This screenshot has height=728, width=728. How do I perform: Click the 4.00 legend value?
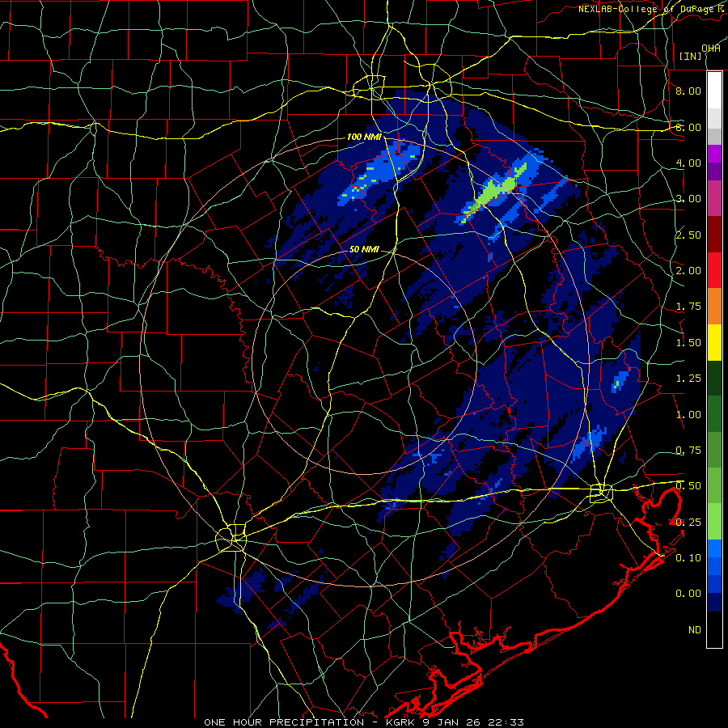(x=688, y=163)
